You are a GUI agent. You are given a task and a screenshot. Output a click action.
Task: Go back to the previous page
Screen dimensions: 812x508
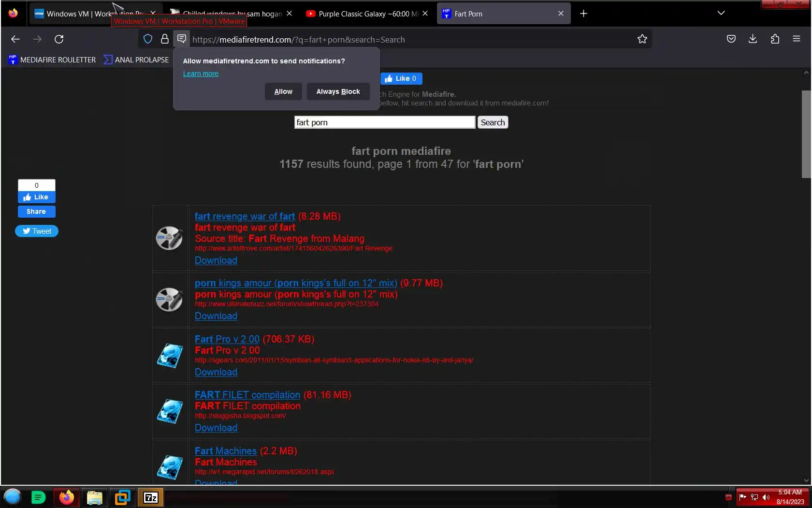coord(15,39)
